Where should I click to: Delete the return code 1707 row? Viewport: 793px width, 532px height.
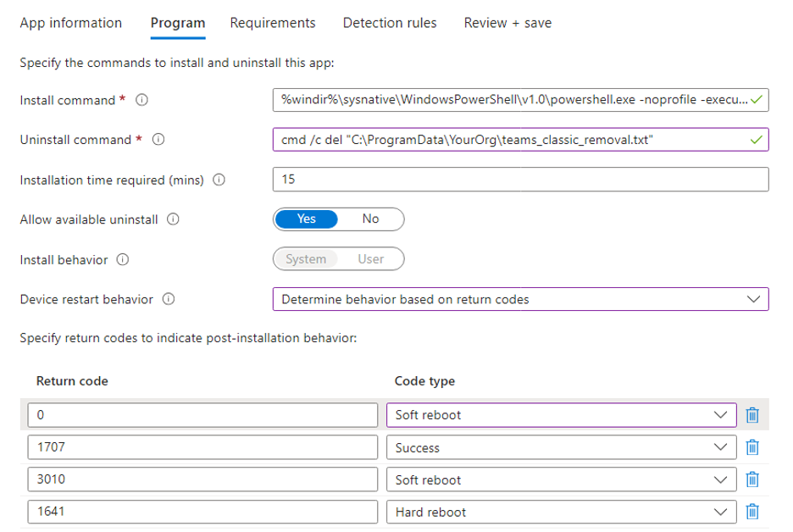(751, 447)
